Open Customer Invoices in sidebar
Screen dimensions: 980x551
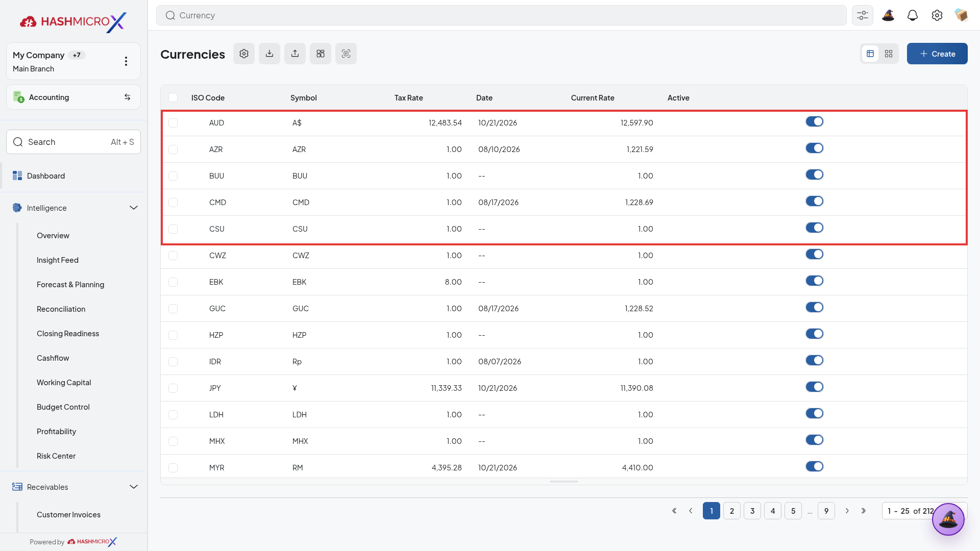68,515
